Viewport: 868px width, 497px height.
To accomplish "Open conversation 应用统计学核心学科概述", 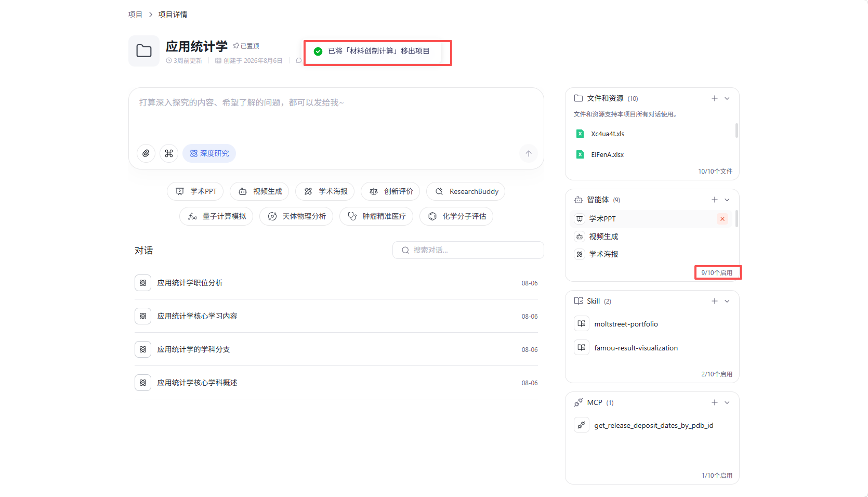I will 336,383.
